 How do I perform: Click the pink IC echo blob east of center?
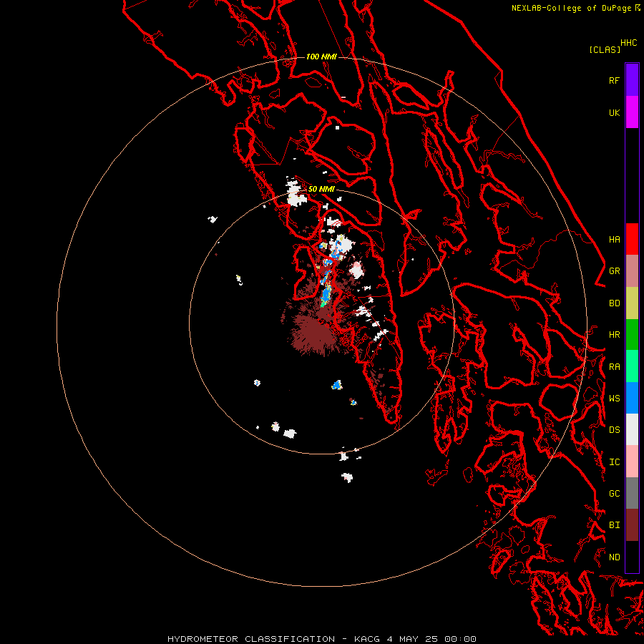[356, 270]
